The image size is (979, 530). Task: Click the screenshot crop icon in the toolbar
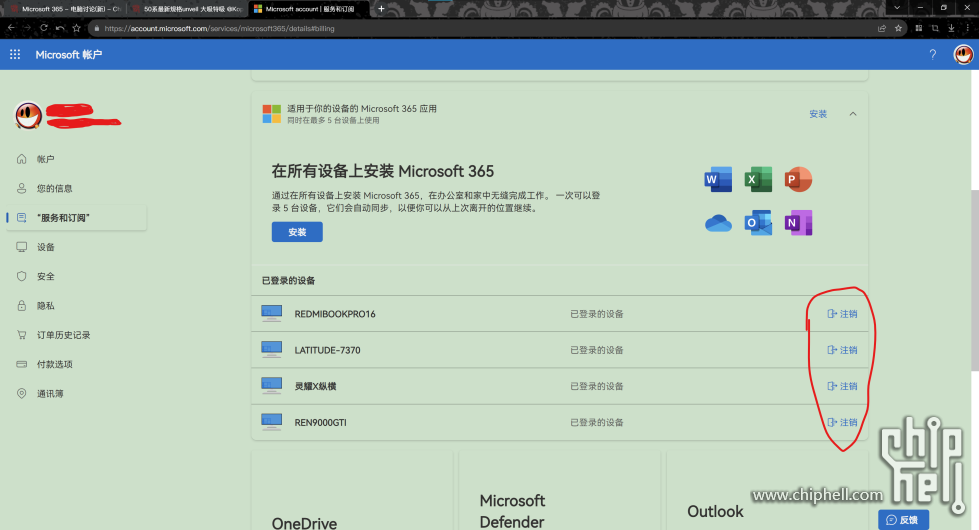935,28
